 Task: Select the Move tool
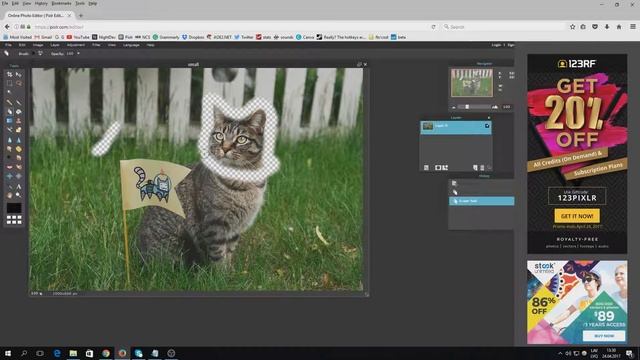click(x=18, y=75)
